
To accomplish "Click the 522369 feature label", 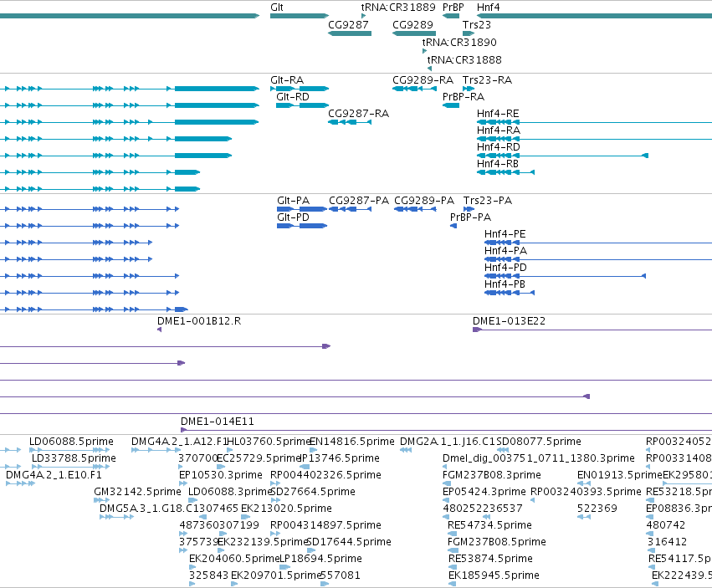I will pos(597,508).
